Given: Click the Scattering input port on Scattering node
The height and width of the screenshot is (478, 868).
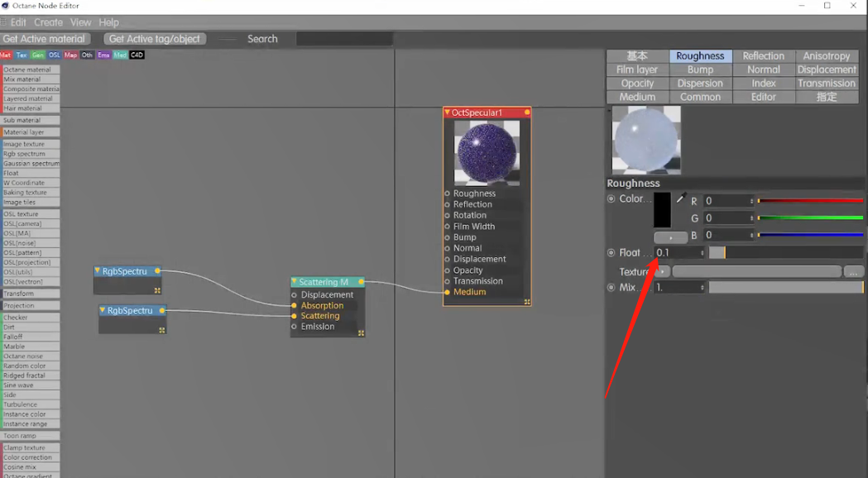Looking at the screenshot, I should [295, 316].
